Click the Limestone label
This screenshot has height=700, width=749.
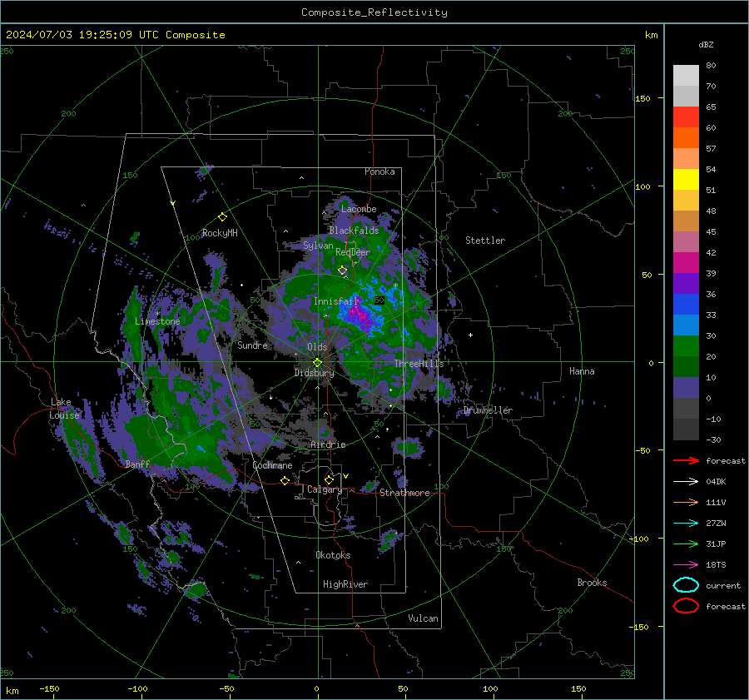tap(157, 321)
